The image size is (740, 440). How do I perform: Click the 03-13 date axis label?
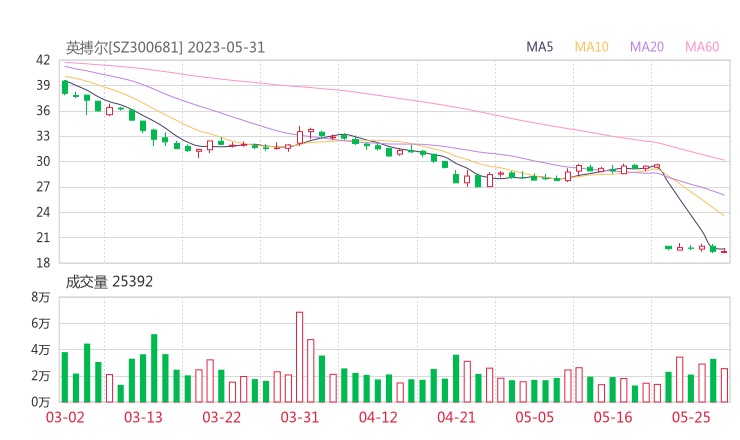(x=143, y=417)
